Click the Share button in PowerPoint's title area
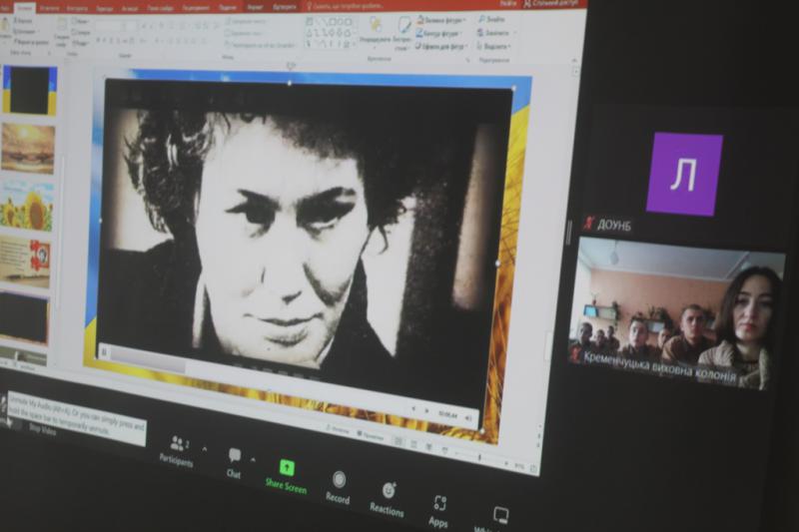Screen dimensions: 799x532 coord(553,4)
